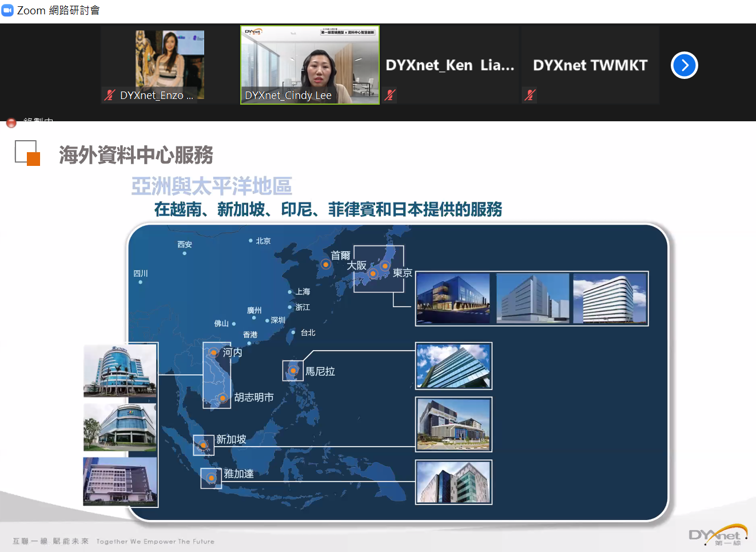Click the 馬尼拉 map marker
756x552 pixels.
[x=293, y=371]
